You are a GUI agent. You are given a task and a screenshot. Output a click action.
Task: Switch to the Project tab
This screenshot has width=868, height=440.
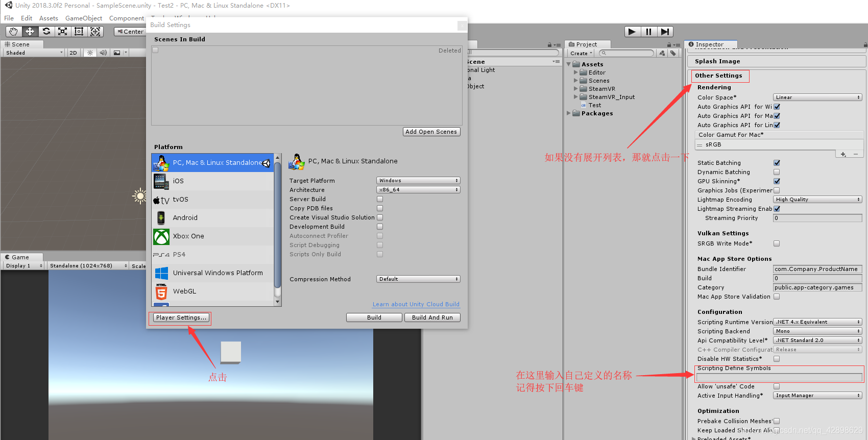pos(587,44)
